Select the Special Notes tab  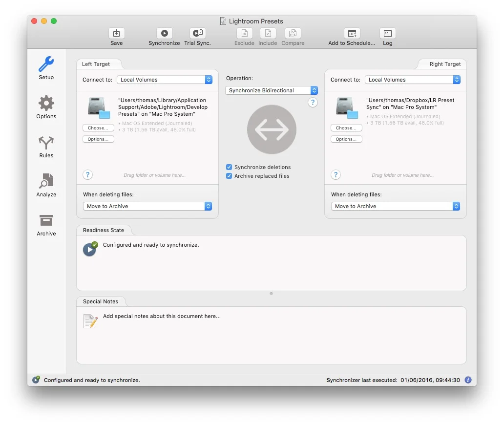point(101,301)
